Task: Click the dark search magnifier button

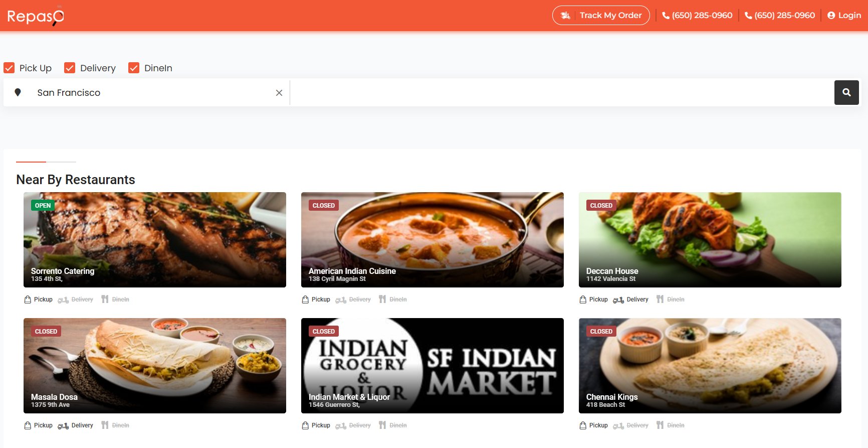Action: pos(846,92)
